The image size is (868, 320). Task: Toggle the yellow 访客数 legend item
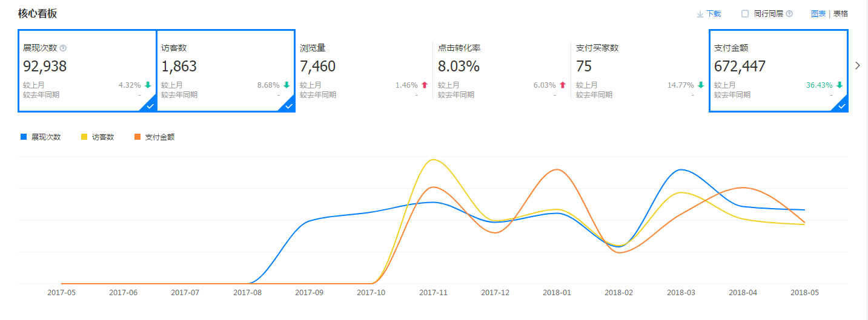point(98,137)
